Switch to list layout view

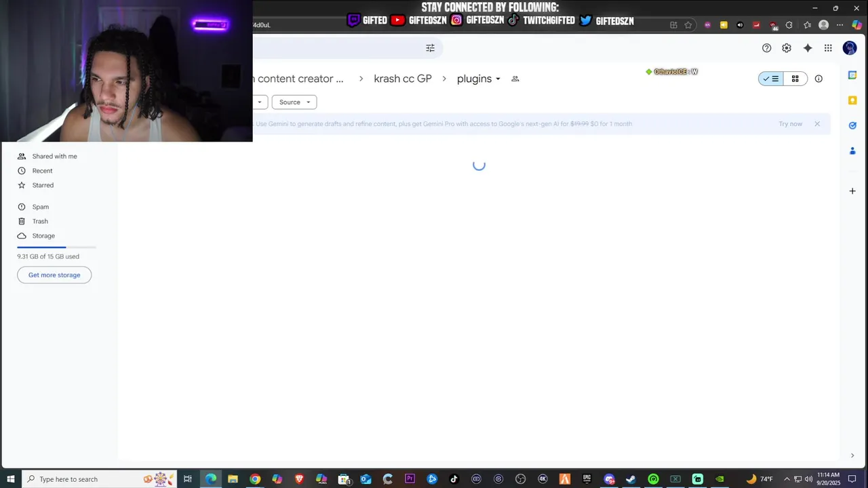tap(771, 79)
